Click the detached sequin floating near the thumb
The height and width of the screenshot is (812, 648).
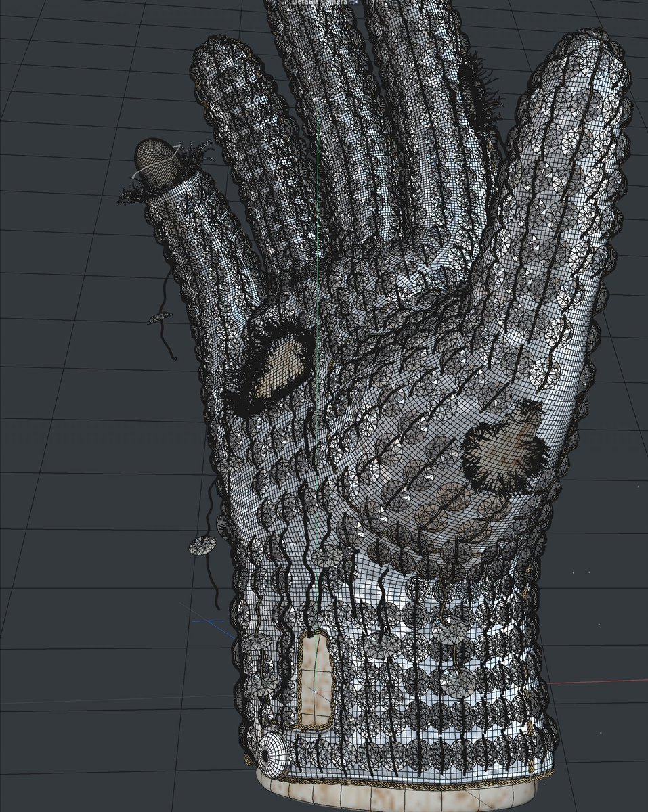pos(160,317)
